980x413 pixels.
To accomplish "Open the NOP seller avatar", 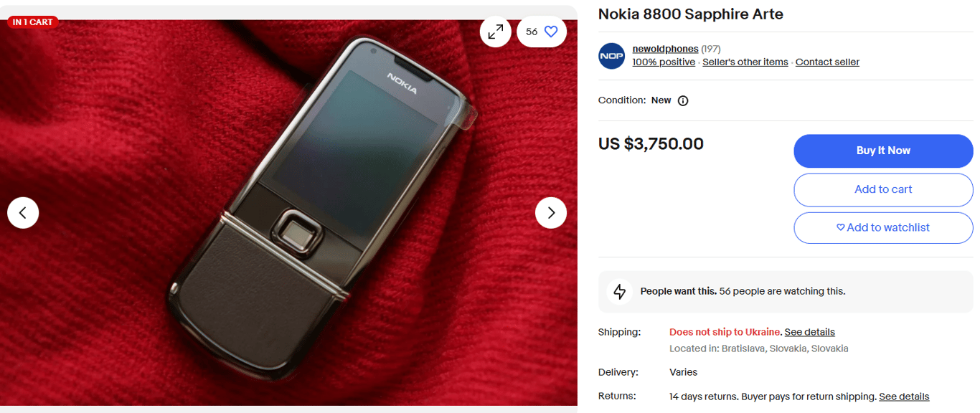I will click(611, 55).
